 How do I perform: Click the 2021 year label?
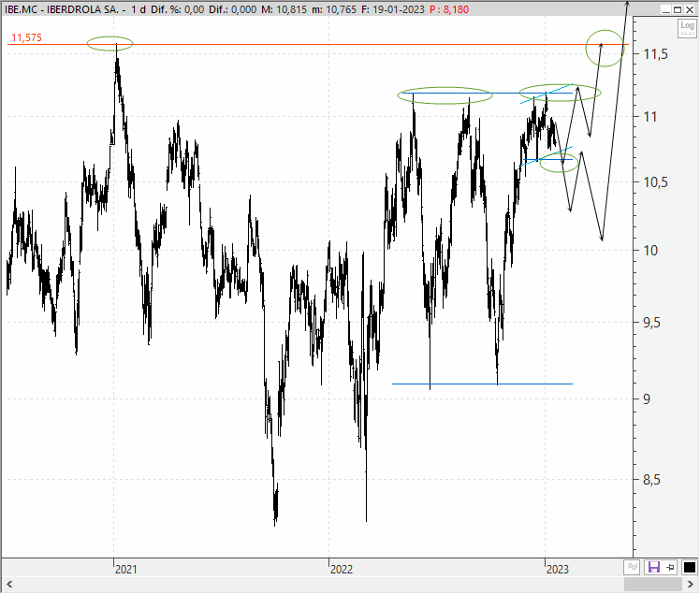tap(126, 569)
